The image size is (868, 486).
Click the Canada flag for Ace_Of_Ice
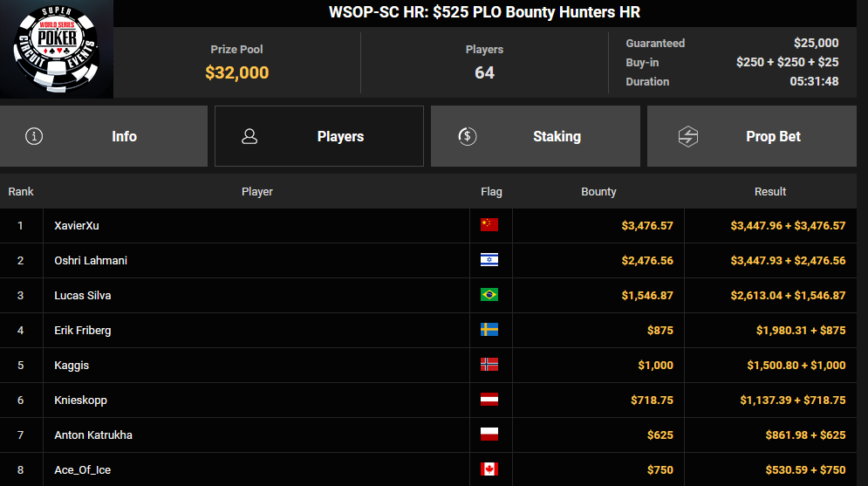(x=489, y=469)
